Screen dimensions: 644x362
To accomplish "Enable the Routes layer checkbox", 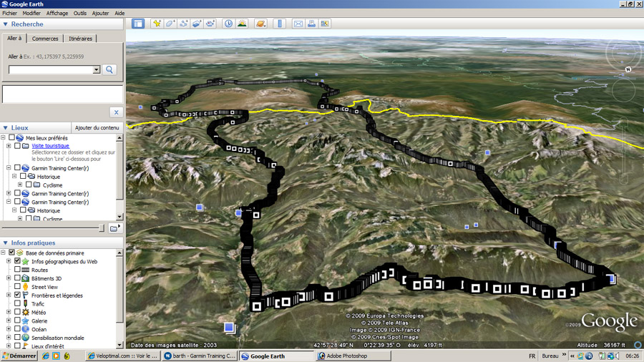I will pyautogui.click(x=18, y=270).
